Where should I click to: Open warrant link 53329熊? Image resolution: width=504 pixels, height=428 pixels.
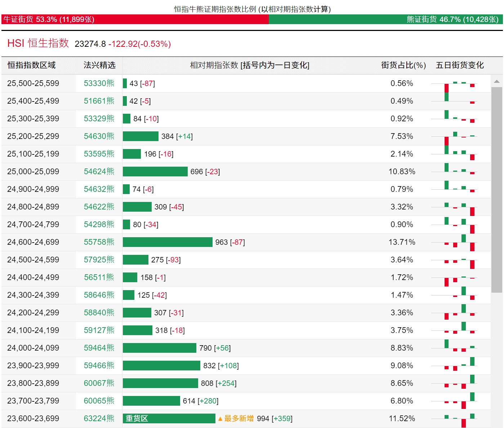[99, 118]
